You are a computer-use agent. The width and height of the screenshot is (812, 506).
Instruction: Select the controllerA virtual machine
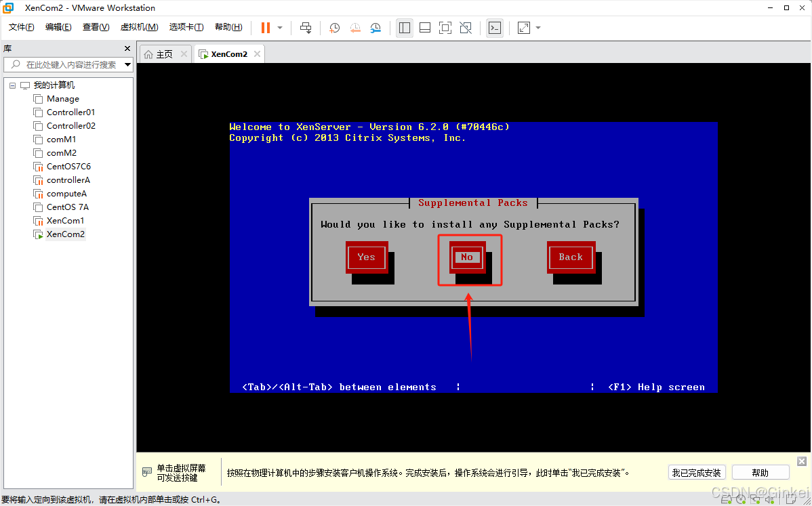pos(68,180)
